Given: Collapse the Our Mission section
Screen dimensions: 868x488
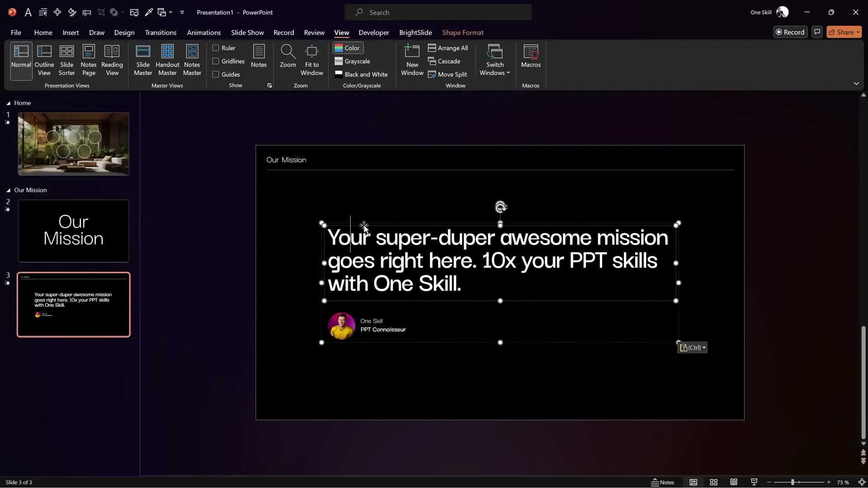Looking at the screenshot, I should tap(8, 190).
